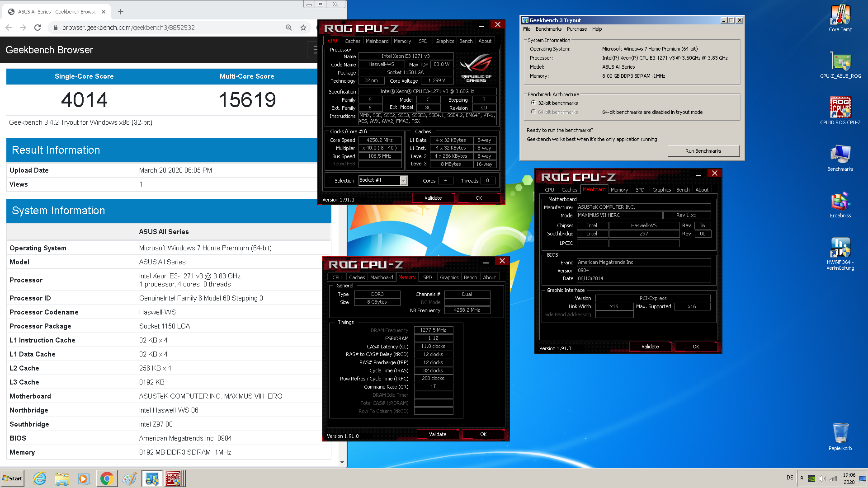
Task: Go forward in Chrome
Action: 23,28
